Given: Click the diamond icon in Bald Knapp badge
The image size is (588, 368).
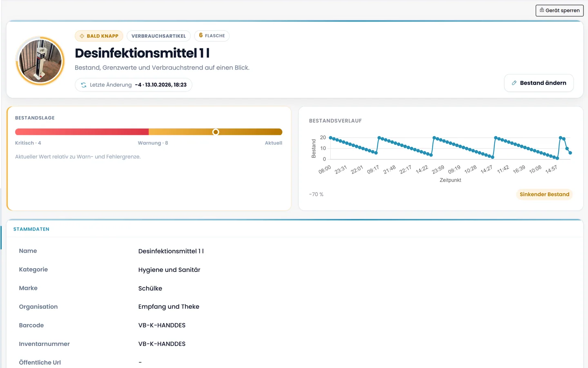Looking at the screenshot, I should [x=82, y=36].
